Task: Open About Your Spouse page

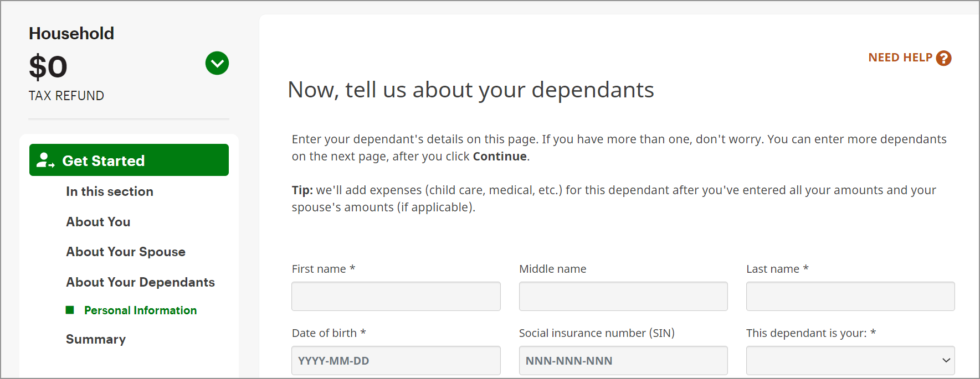Action: tap(126, 252)
